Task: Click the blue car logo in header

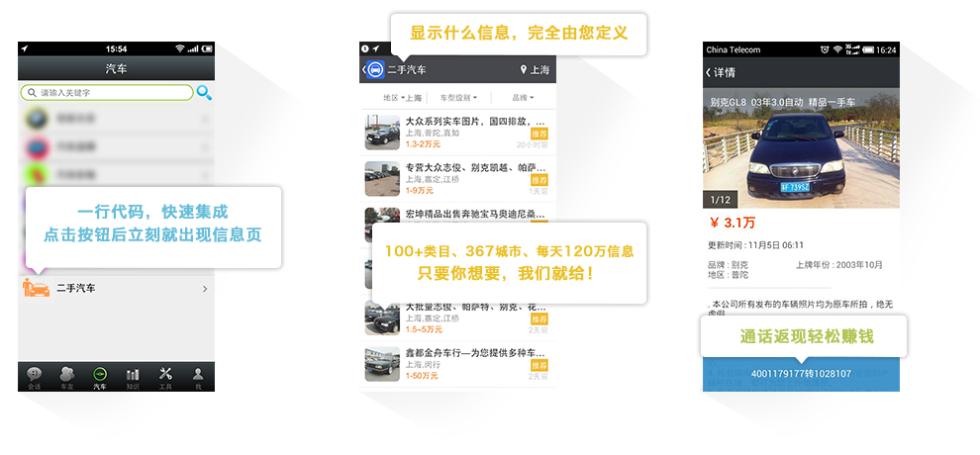Action: pyautogui.click(x=375, y=70)
